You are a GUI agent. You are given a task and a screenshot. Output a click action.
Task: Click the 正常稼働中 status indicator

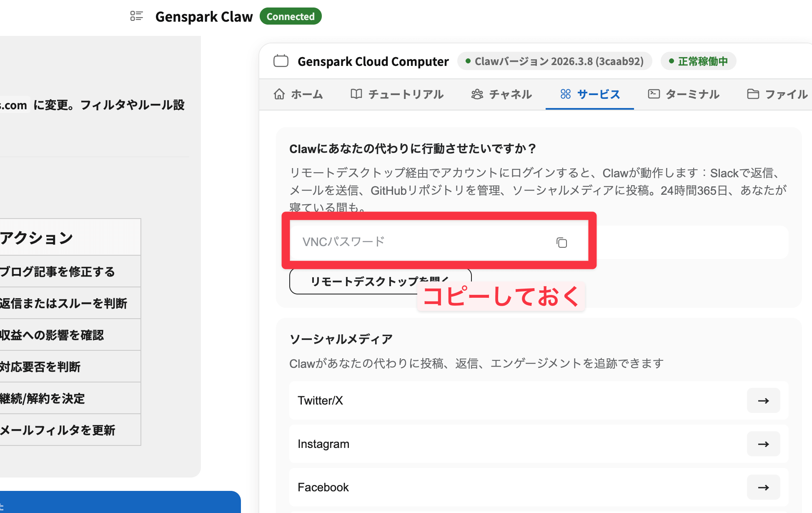click(698, 61)
